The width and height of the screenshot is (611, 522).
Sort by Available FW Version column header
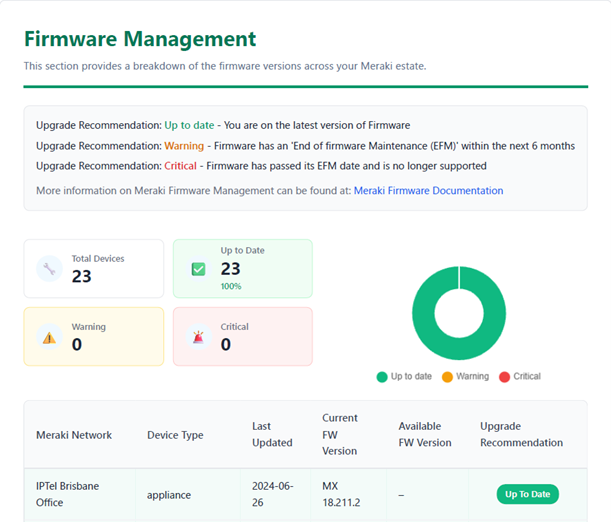point(425,434)
